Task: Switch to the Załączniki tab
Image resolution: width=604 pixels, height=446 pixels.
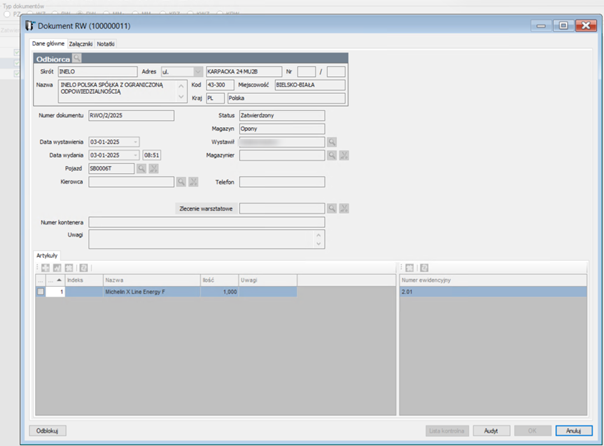Action: click(x=81, y=44)
